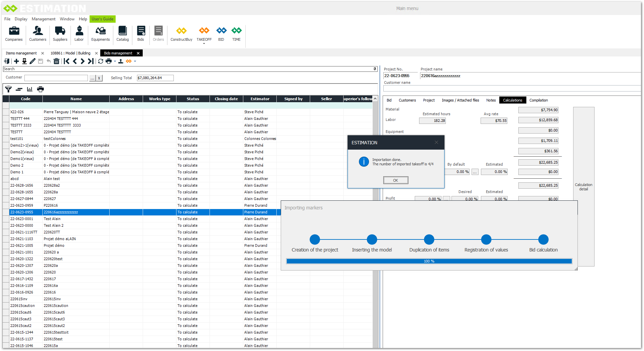The height and width of the screenshot is (351, 644).
Task: Jump to the first record
Action: [67, 61]
